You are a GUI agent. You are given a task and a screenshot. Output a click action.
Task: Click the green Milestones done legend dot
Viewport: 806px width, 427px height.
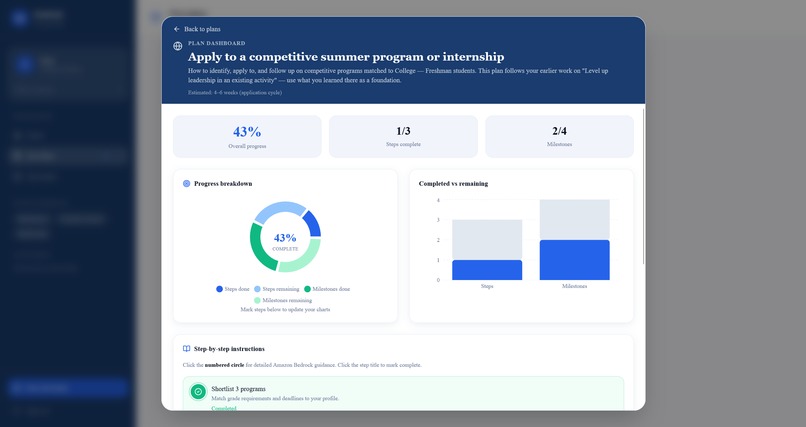pyautogui.click(x=307, y=289)
